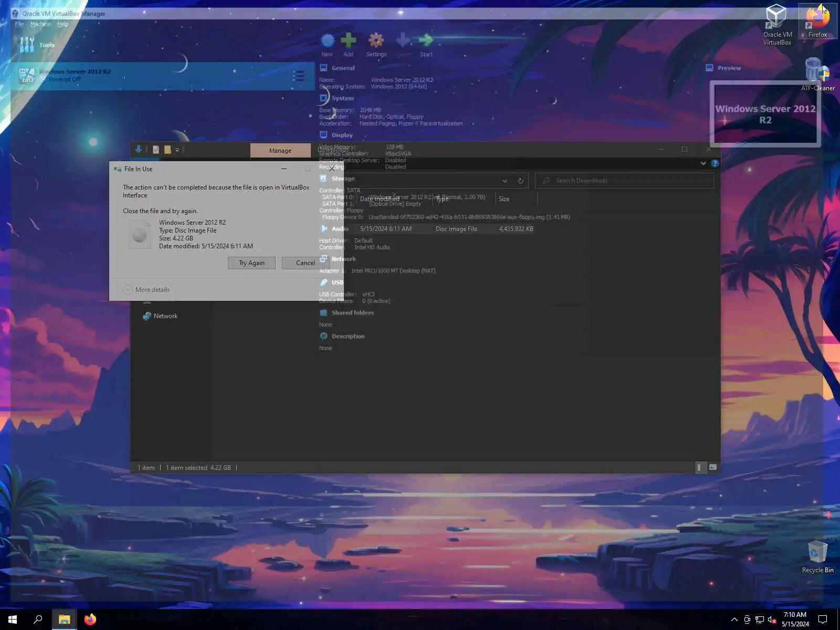Expand the Explorer ribbon chevron
840x630 pixels.
[x=703, y=163]
